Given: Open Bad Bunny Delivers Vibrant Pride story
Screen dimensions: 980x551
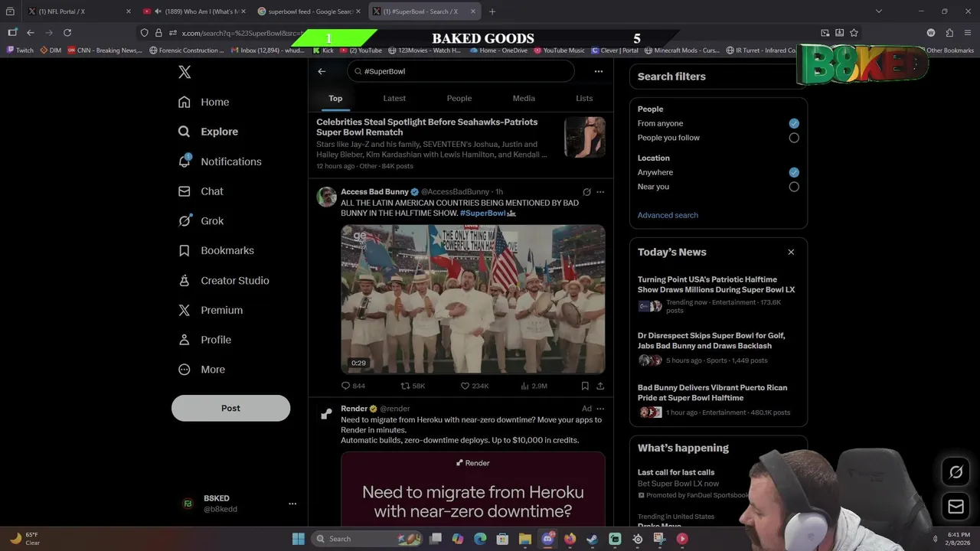Looking at the screenshot, I should point(712,393).
